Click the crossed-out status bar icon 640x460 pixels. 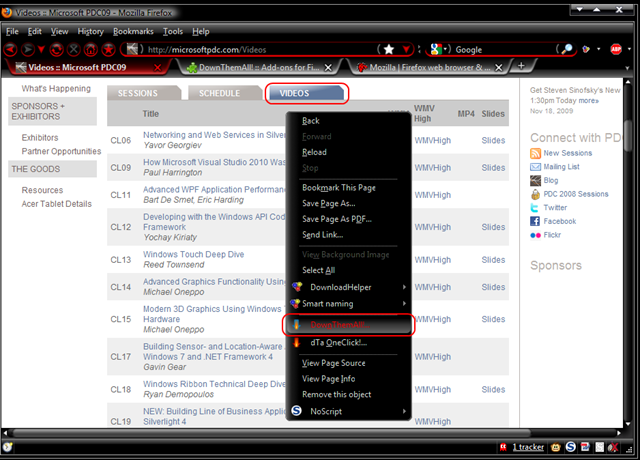pyautogui.click(x=613, y=447)
